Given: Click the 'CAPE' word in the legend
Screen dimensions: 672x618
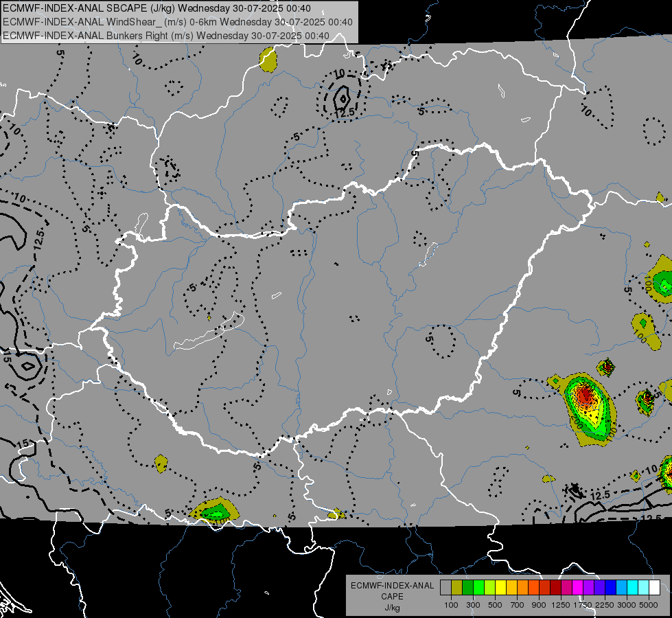Looking at the screenshot, I should [393, 597].
